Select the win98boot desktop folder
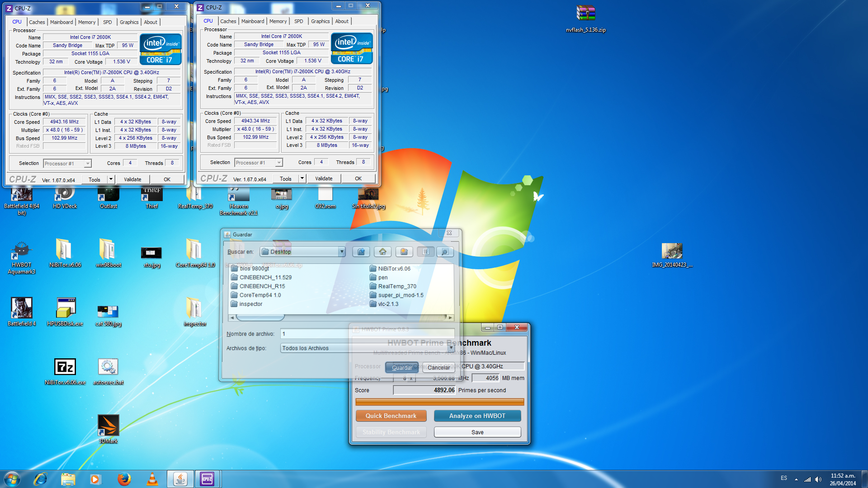 [108, 253]
